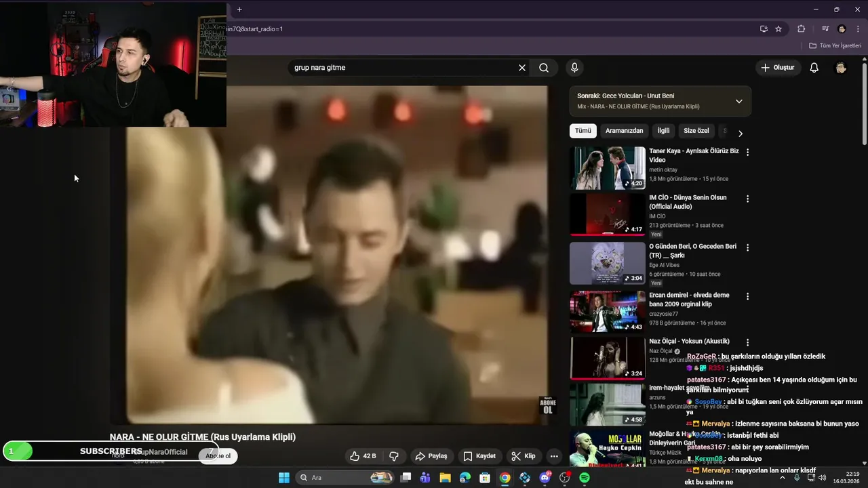Open clock and date 22:19 panel
The width and height of the screenshot is (868, 488).
(846, 478)
